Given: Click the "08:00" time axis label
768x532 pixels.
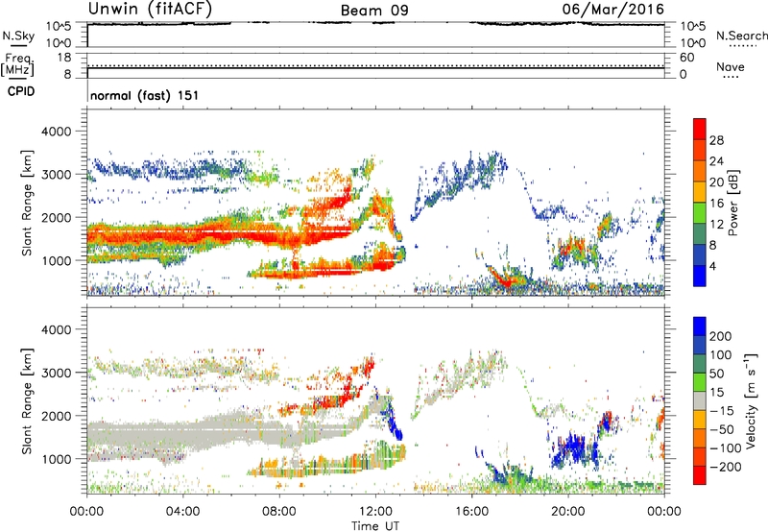Looking at the screenshot, I should [279, 512].
